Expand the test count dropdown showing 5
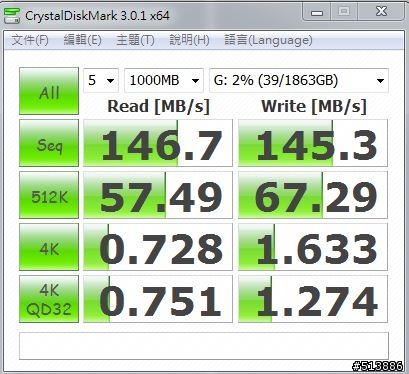Image resolution: width=409 pixels, height=374 pixels. [x=101, y=80]
